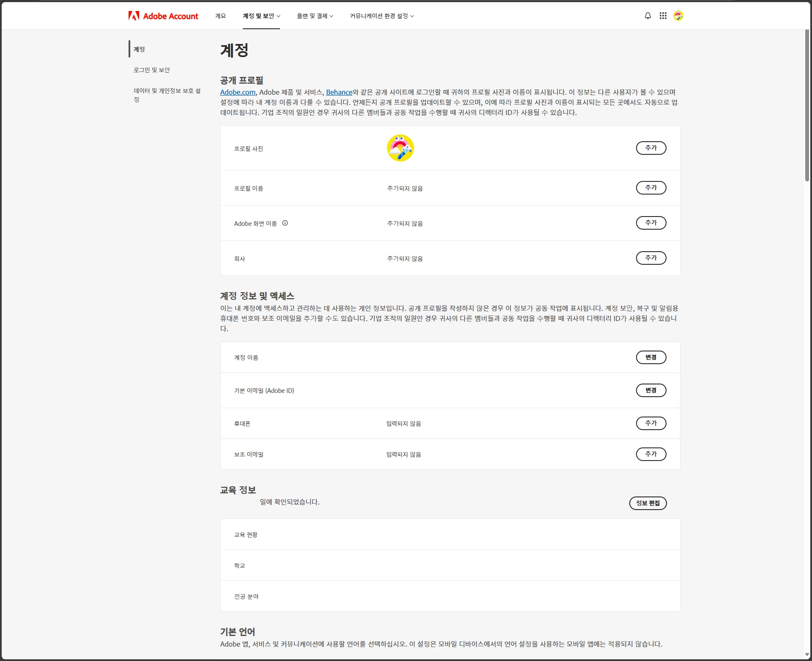Viewport: 812px width, 661px height.
Task: Click the Adobe logo icon in header
Action: coord(134,16)
